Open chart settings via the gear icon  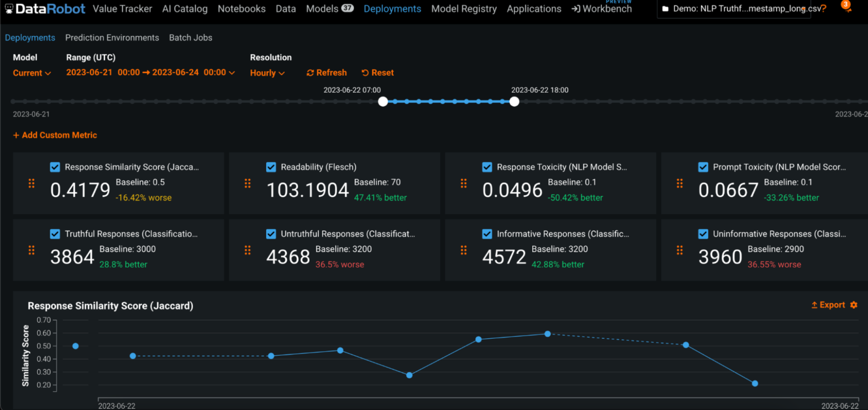pos(853,304)
